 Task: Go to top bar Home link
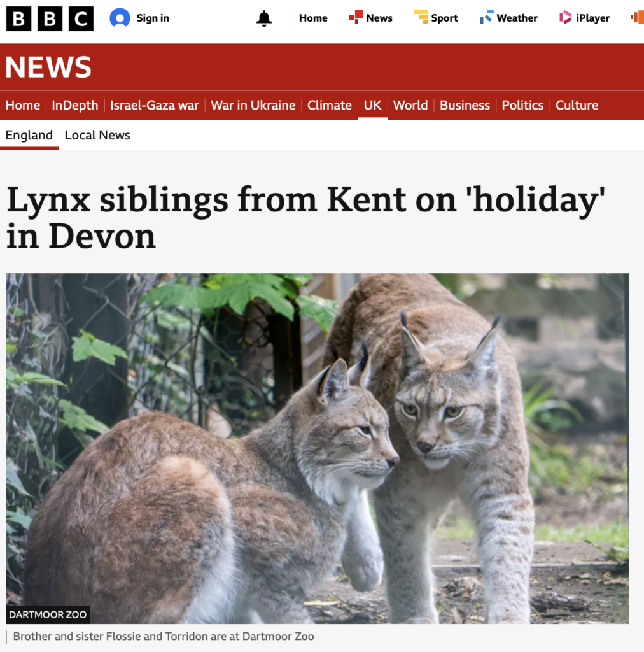(313, 18)
